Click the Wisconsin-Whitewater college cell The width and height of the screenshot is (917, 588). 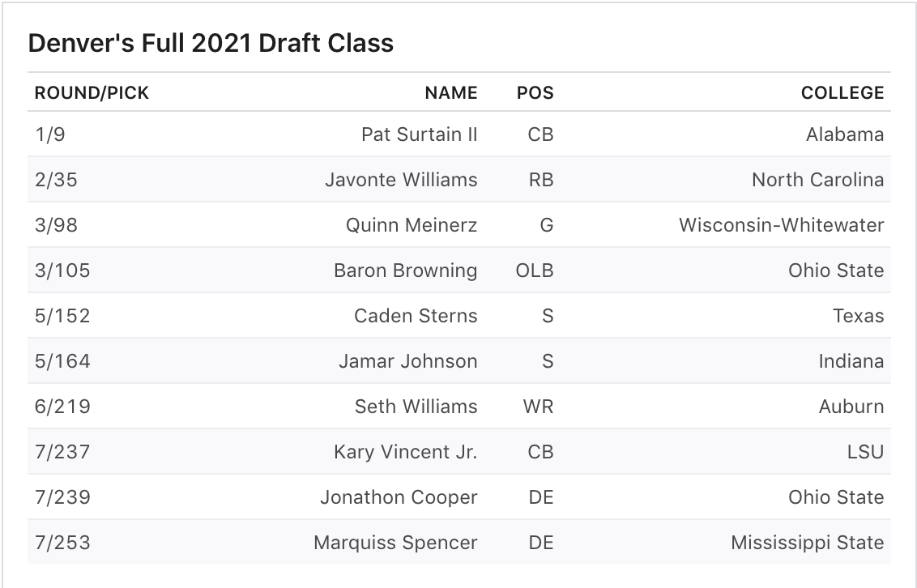[x=782, y=225]
